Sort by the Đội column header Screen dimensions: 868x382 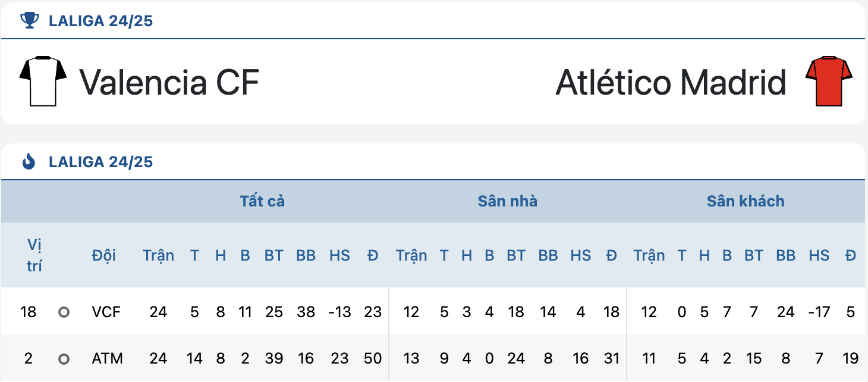click(104, 255)
